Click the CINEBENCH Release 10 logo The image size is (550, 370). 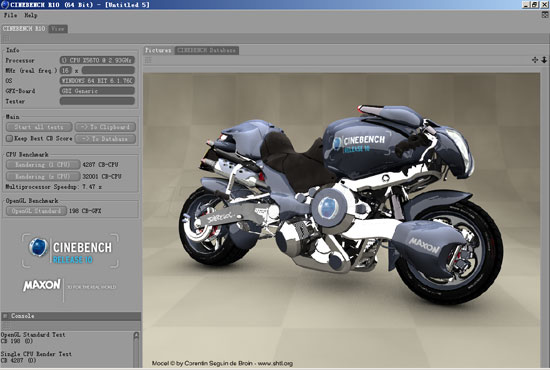71,251
